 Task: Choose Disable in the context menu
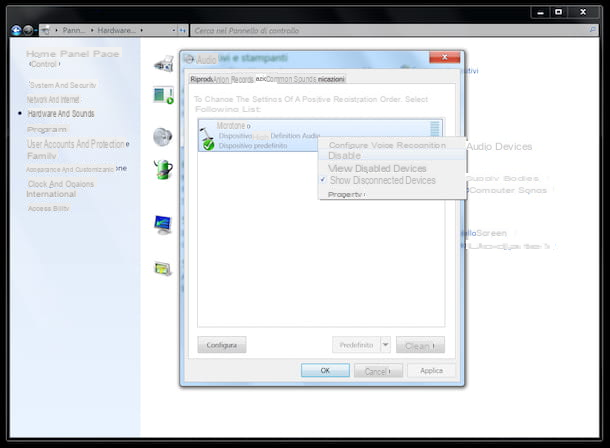pyautogui.click(x=345, y=156)
